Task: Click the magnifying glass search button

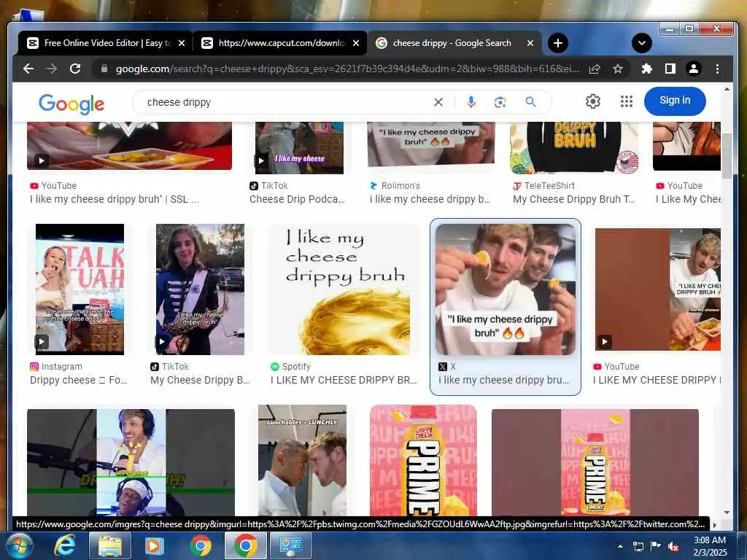Action: pyautogui.click(x=531, y=102)
